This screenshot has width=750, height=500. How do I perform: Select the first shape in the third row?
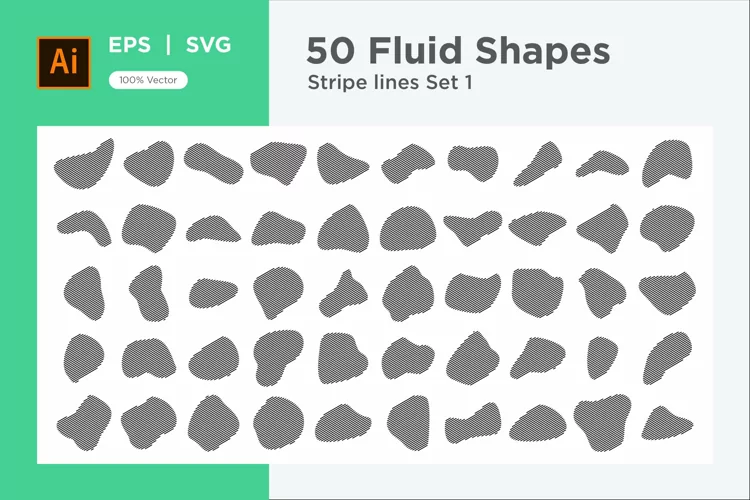(84, 293)
